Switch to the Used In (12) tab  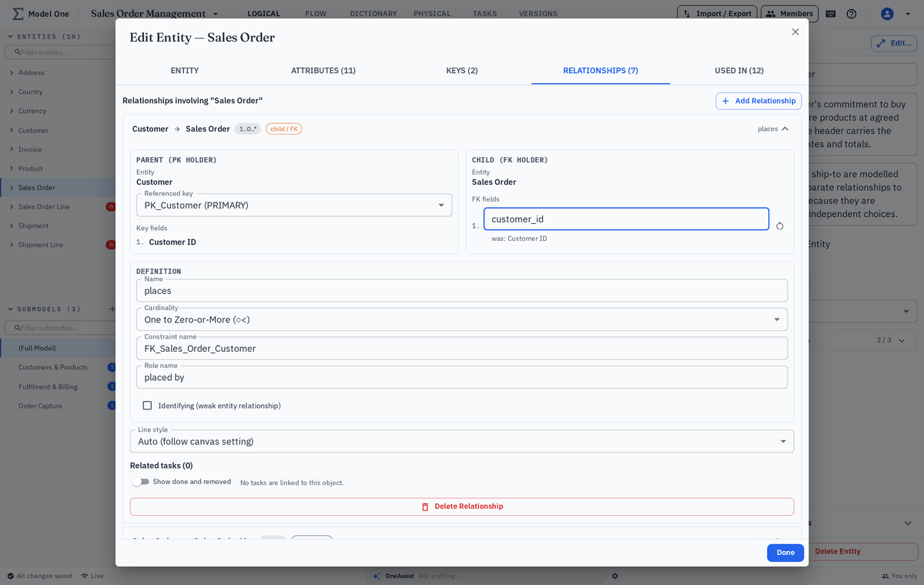[739, 70]
